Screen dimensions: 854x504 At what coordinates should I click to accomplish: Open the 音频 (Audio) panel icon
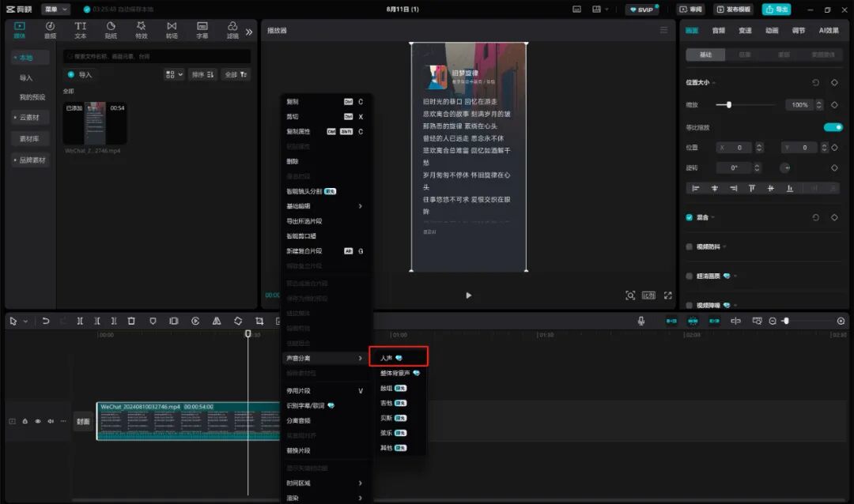click(50, 30)
